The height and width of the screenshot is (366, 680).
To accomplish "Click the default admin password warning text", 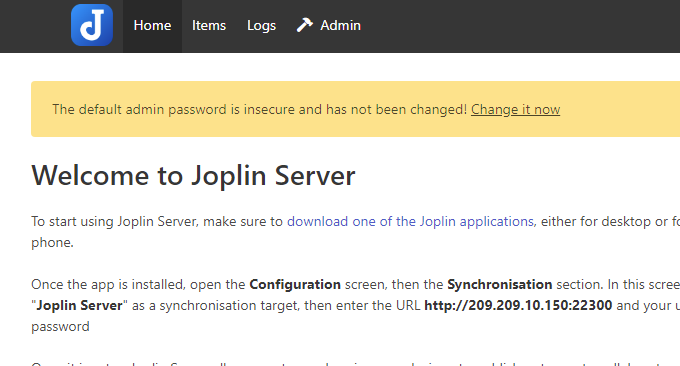I will tap(259, 109).
